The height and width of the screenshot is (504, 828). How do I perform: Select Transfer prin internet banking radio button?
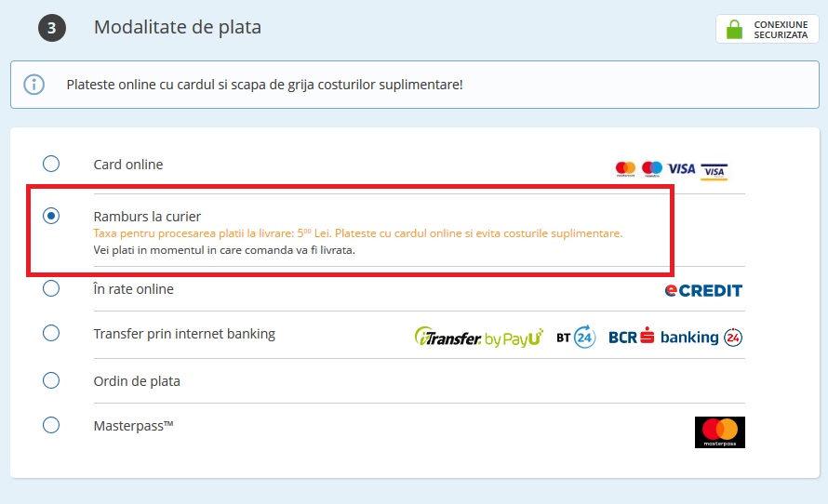pyautogui.click(x=51, y=333)
